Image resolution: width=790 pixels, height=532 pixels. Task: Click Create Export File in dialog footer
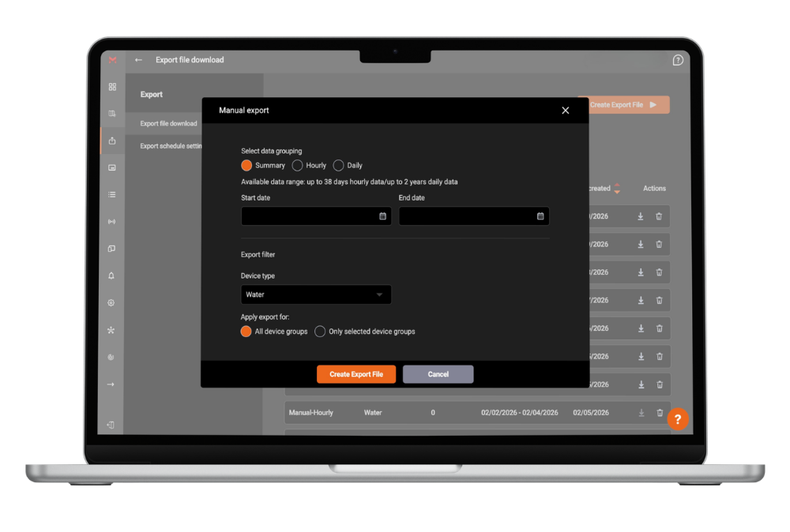(x=355, y=374)
